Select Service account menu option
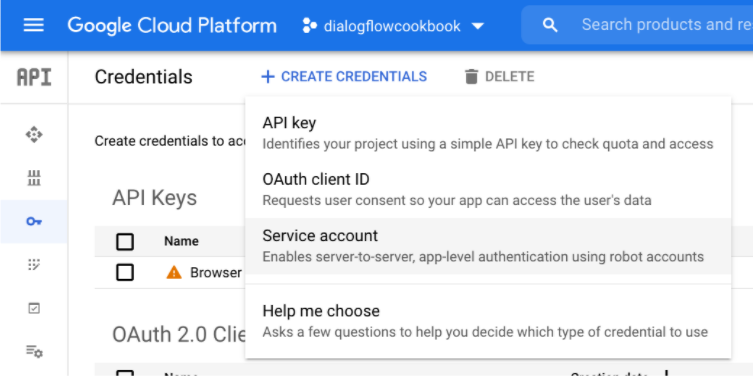 (488, 246)
